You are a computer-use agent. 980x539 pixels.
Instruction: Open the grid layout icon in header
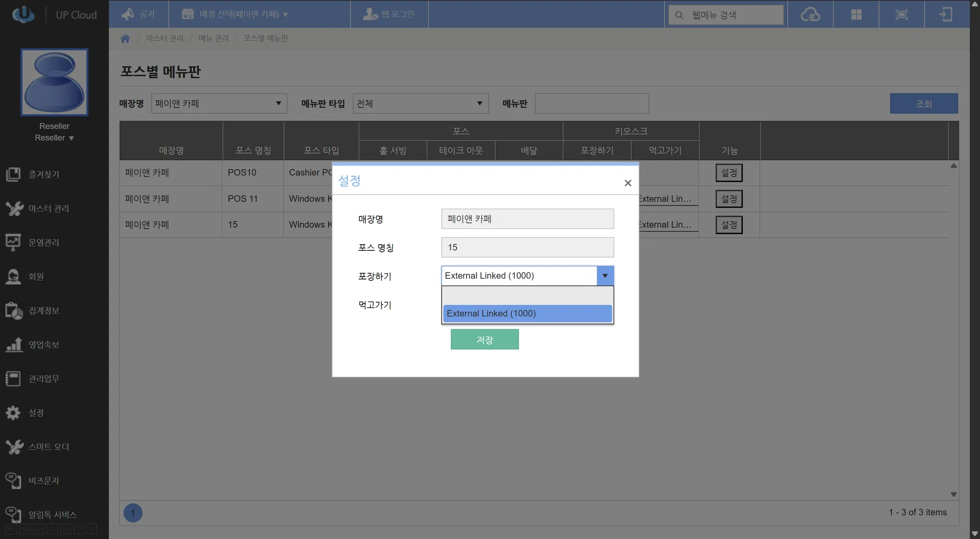pos(856,14)
